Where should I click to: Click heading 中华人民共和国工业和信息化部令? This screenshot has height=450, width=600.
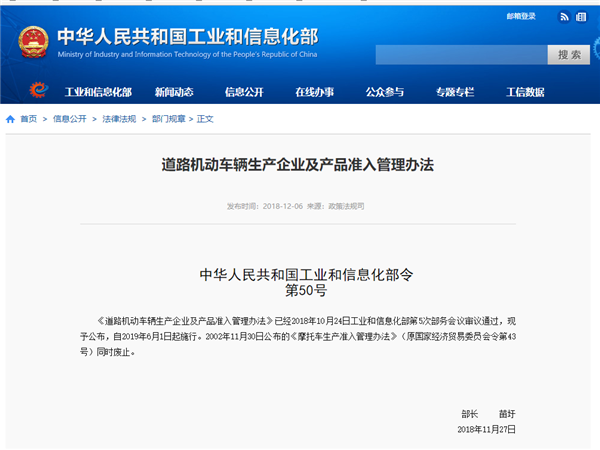pos(307,275)
